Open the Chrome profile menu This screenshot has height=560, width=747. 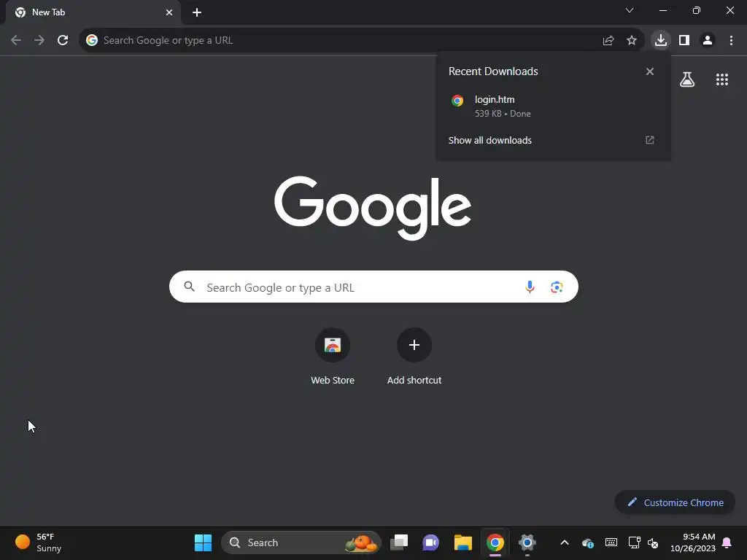coord(708,41)
